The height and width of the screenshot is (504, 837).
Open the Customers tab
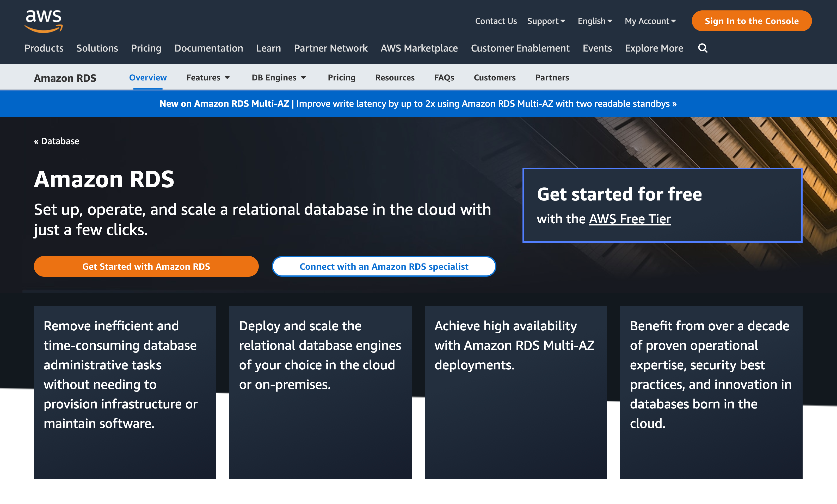[x=494, y=78]
